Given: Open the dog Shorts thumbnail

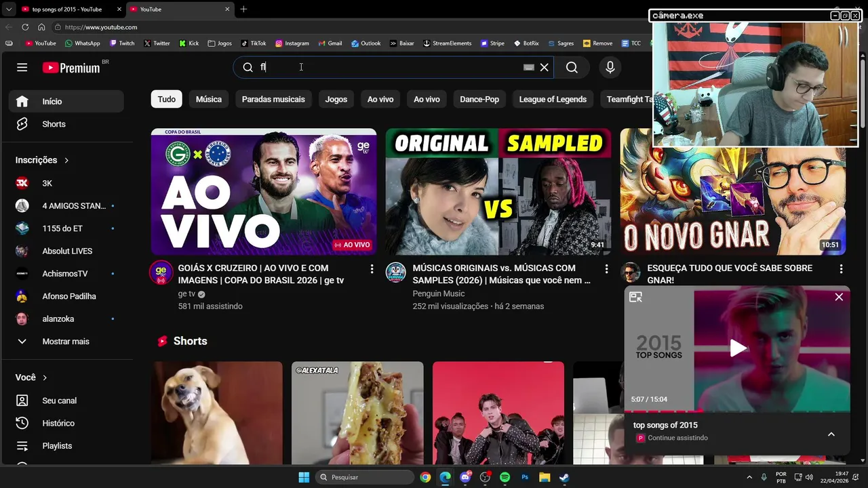Looking at the screenshot, I should [x=217, y=413].
